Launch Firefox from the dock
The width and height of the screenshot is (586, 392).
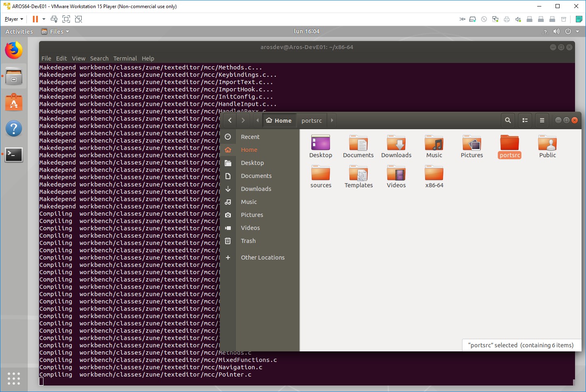pos(13,50)
